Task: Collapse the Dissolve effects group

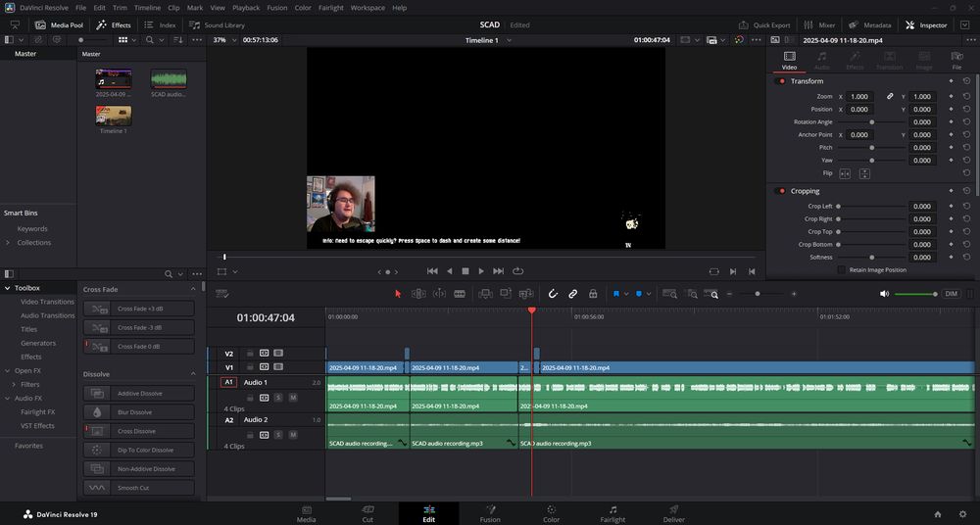Action: [192, 374]
